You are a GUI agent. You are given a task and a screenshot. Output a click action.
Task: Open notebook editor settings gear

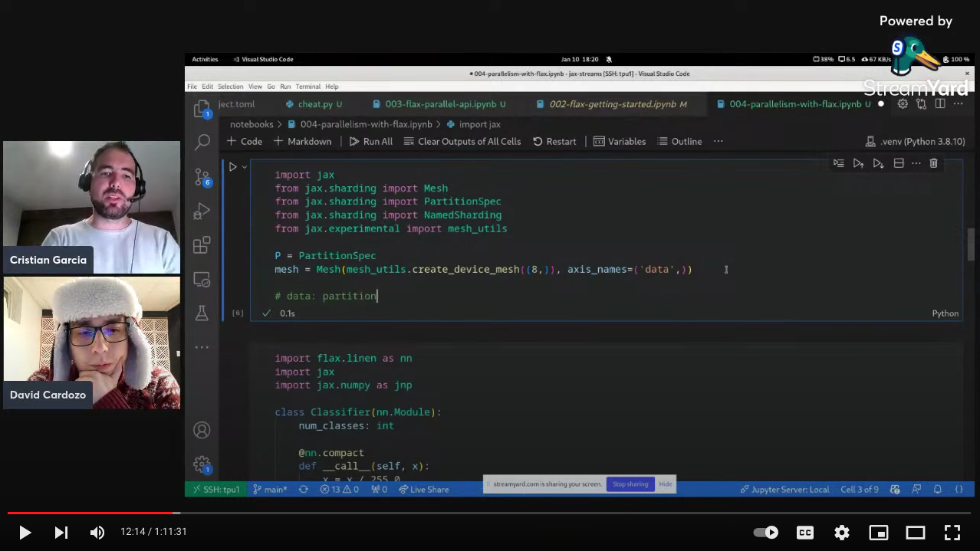[x=903, y=104]
